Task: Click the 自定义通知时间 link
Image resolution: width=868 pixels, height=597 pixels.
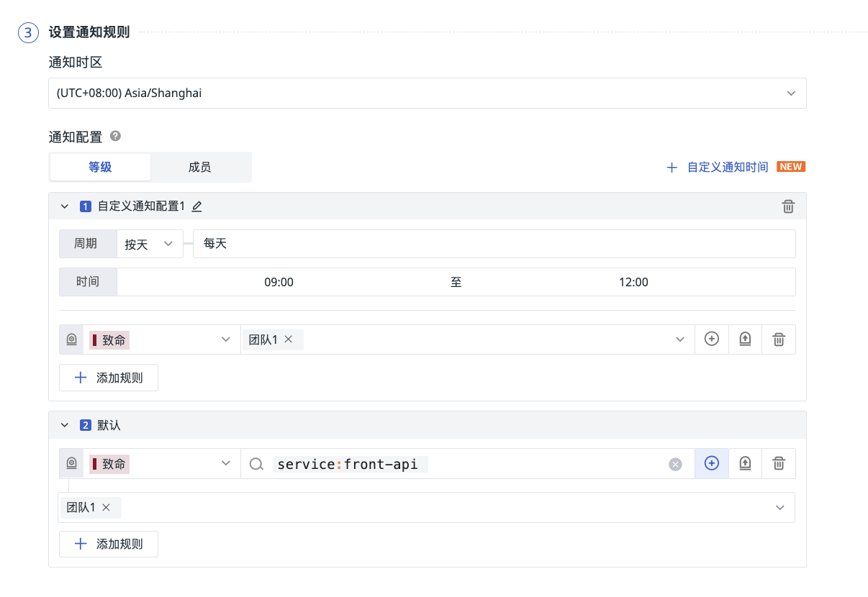Action: click(727, 167)
